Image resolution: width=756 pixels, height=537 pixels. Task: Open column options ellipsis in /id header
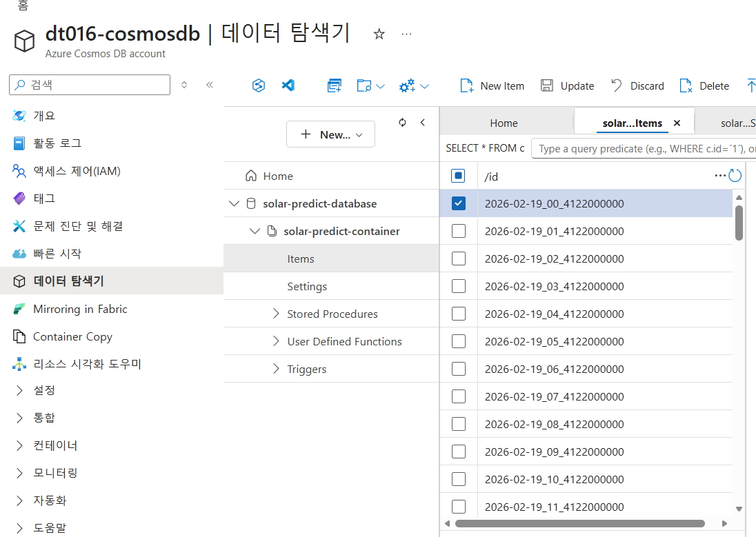point(720,176)
